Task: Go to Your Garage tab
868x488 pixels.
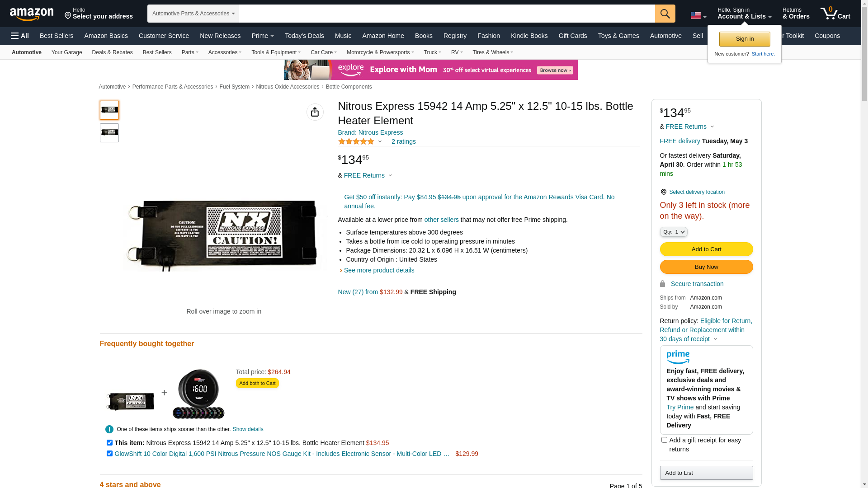Action: click(x=66, y=52)
